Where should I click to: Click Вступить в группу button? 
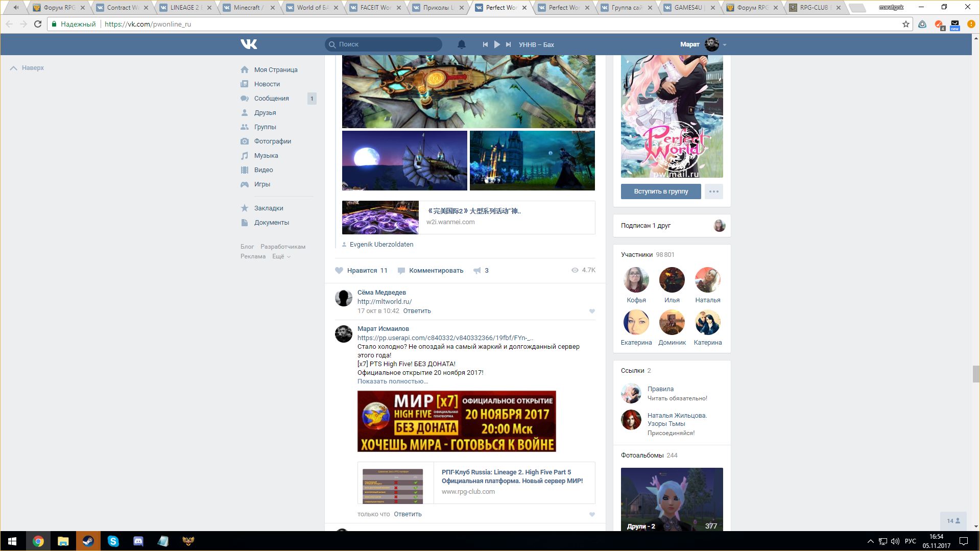(660, 191)
